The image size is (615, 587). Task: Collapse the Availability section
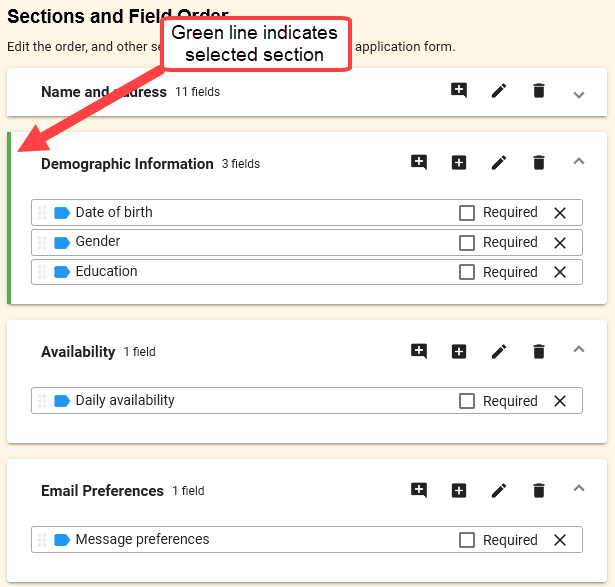(579, 349)
